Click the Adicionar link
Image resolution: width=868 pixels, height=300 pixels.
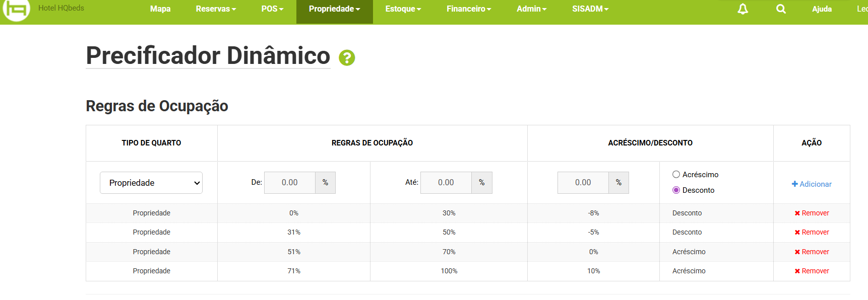[x=812, y=184]
